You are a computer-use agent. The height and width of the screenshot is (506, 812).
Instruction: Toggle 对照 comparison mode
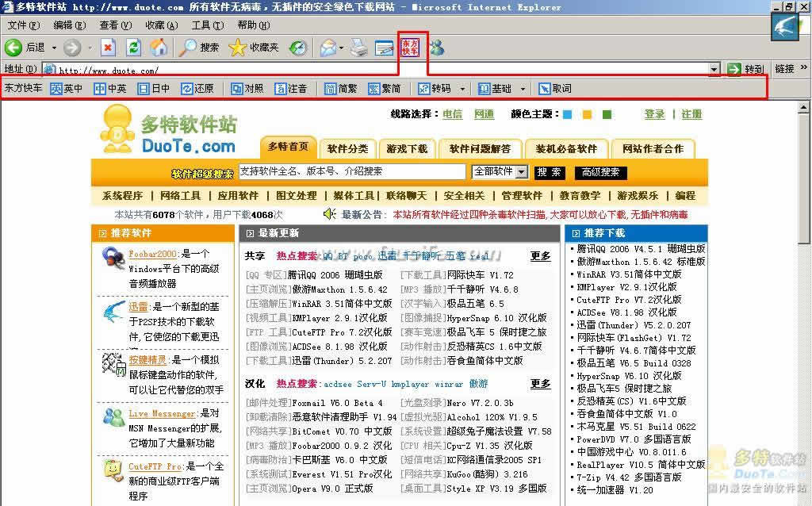tap(247, 89)
